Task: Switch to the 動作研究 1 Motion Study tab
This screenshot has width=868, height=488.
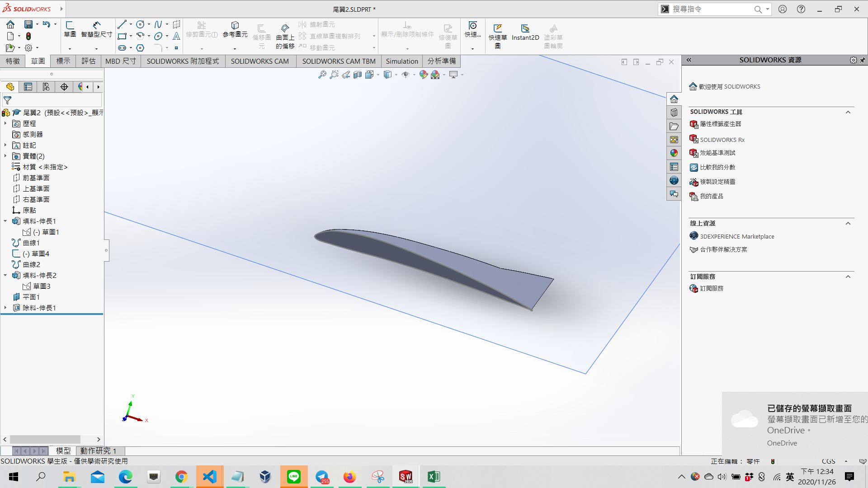Action: click(99, 450)
